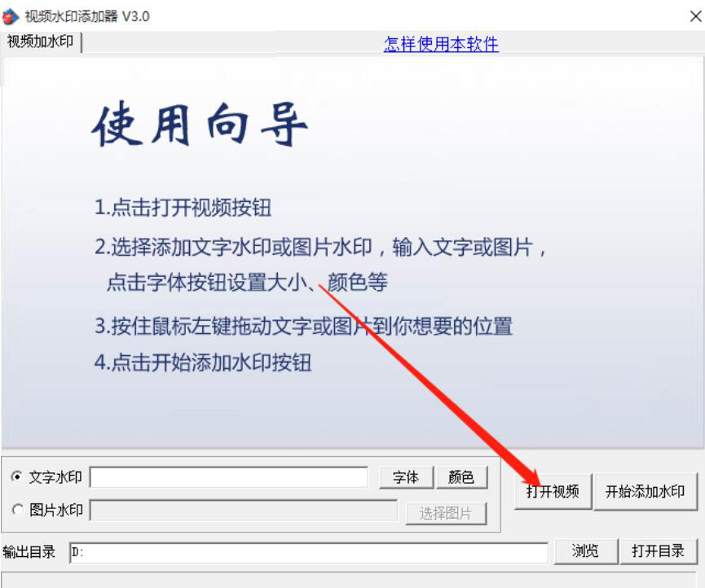
Task: Switch to the 视频加水印 tab
Action: pos(40,42)
